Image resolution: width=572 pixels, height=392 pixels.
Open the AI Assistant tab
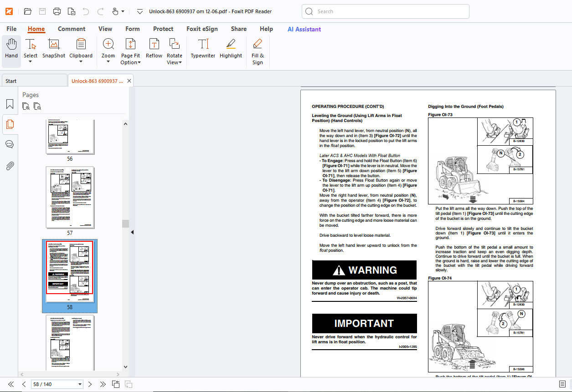[304, 29]
